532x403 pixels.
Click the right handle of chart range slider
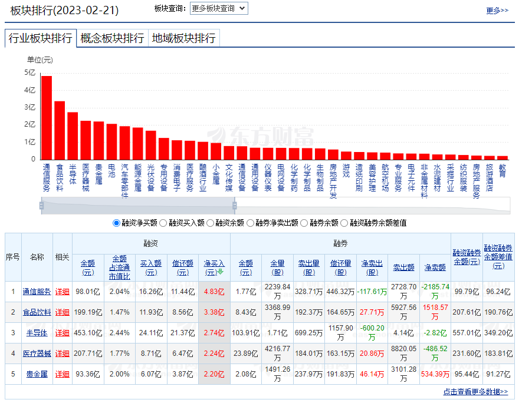pyautogui.click(x=235, y=206)
